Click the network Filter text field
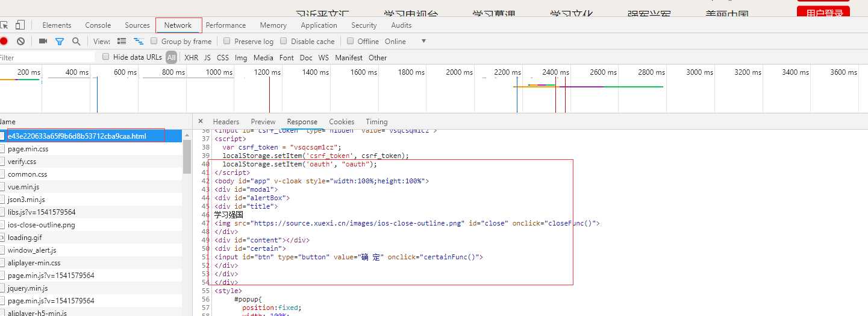Screen dimensions: 868x316 (47, 57)
